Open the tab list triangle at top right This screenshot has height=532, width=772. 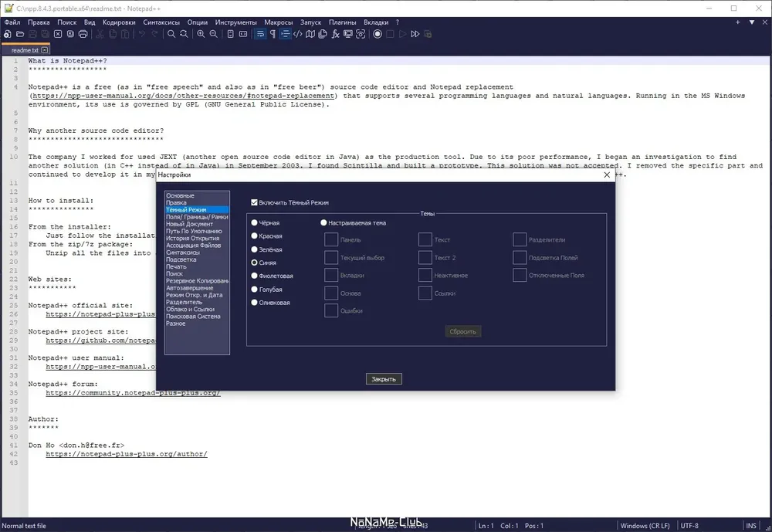tap(752, 22)
